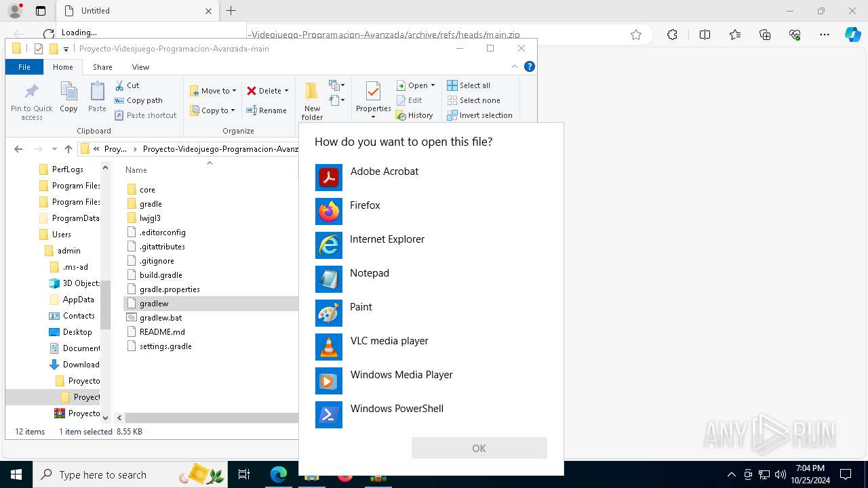Select Windows Media Player option

[431, 381]
